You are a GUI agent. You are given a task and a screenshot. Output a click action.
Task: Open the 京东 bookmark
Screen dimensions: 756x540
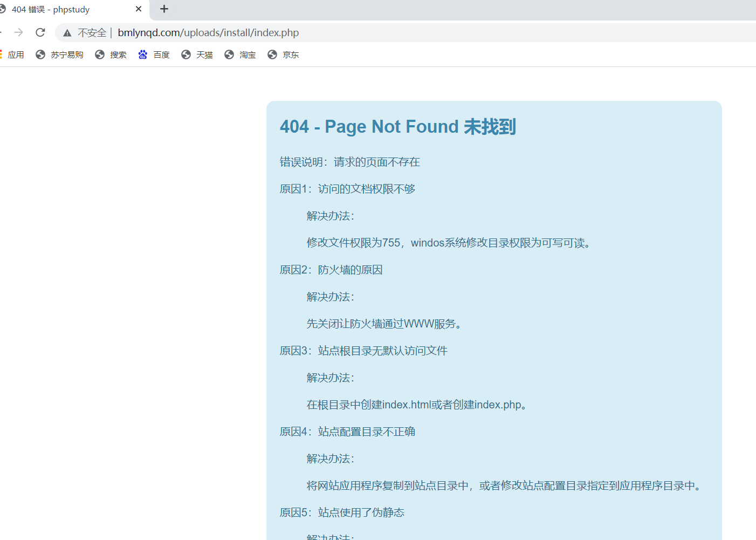click(x=283, y=54)
